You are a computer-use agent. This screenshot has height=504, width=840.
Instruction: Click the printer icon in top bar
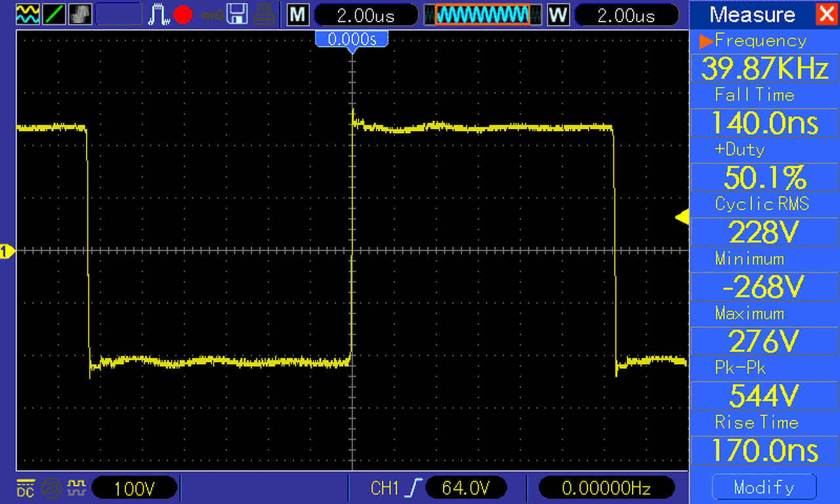pyautogui.click(x=263, y=14)
